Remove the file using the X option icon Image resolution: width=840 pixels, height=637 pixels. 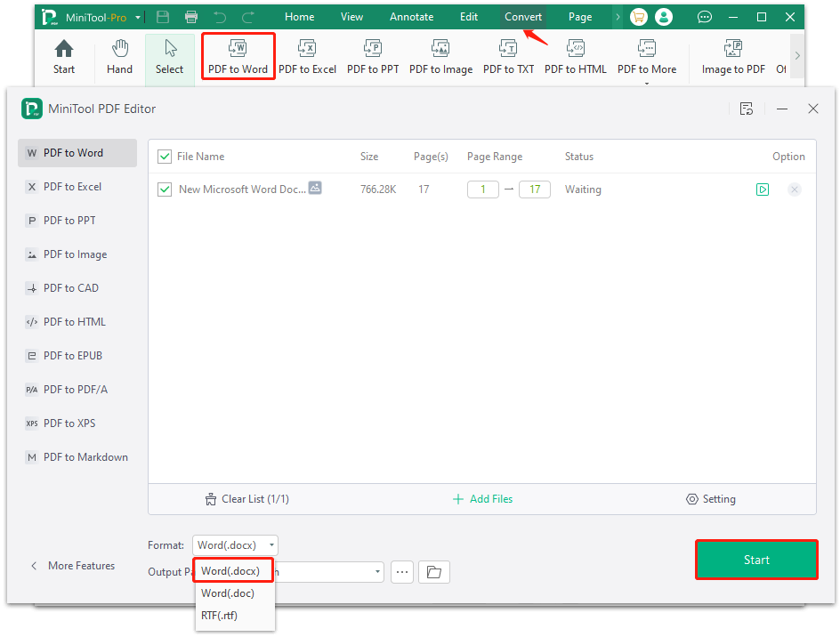[795, 189]
